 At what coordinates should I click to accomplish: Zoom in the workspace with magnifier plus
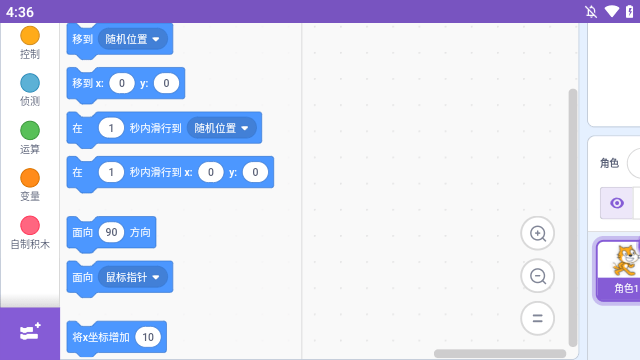(x=538, y=233)
